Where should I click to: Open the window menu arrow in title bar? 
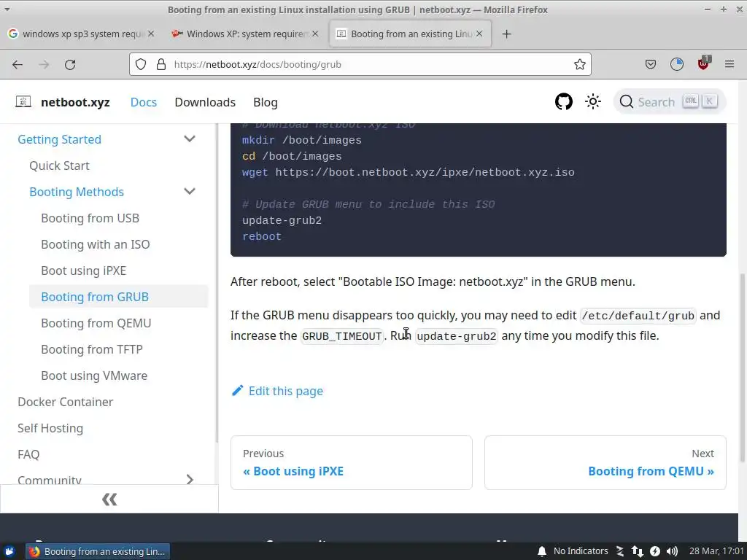[7, 9]
